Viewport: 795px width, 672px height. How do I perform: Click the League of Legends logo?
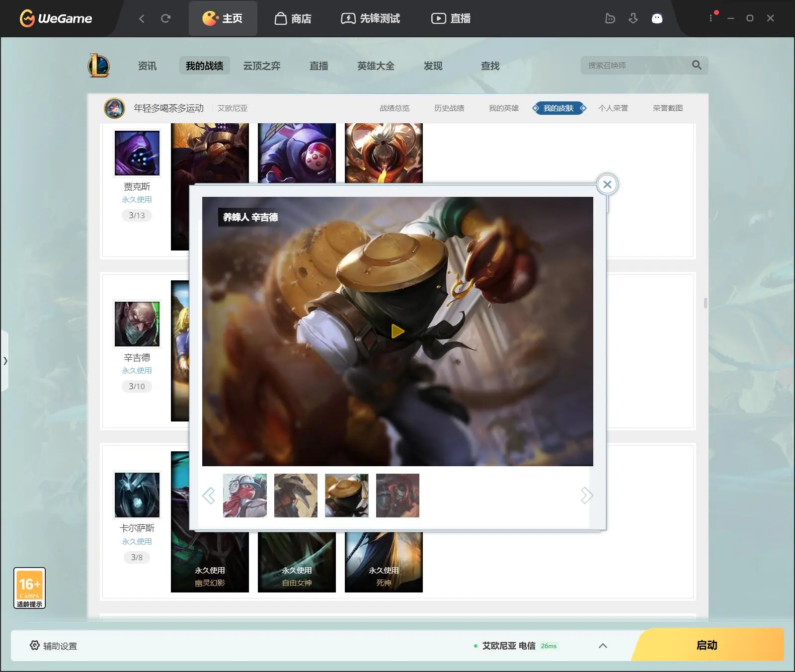(x=99, y=65)
